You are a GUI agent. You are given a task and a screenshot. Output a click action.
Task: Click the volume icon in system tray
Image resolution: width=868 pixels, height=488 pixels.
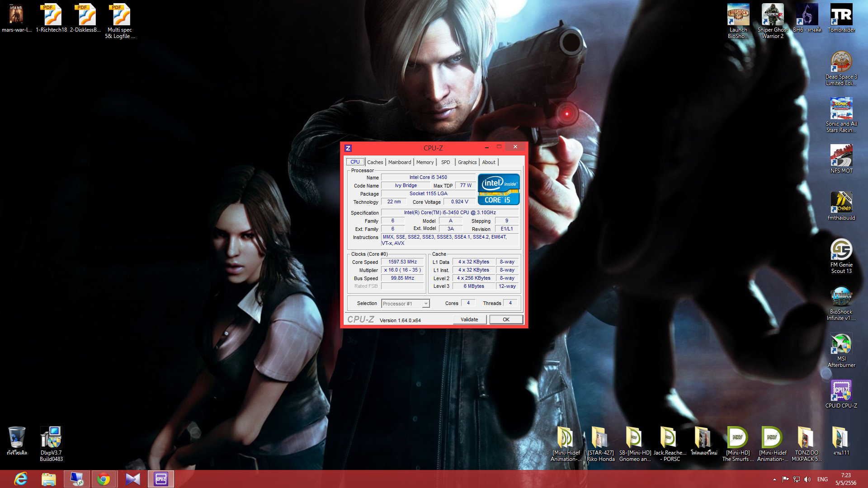click(x=807, y=479)
